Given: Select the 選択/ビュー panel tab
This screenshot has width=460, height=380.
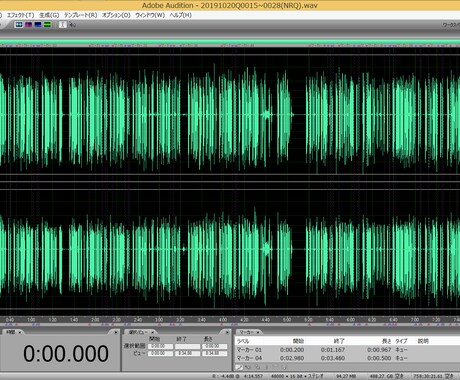Looking at the screenshot, I should pyautogui.click(x=138, y=332).
